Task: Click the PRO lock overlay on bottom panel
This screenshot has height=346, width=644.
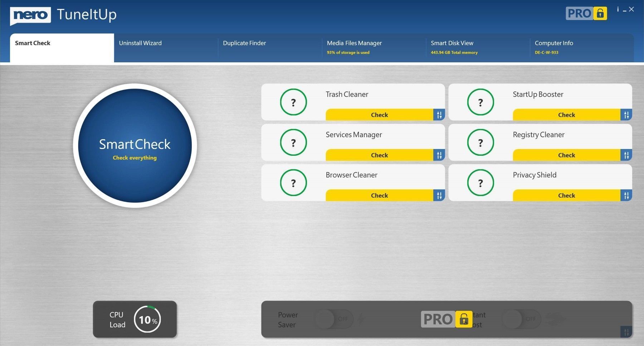Action: [447, 319]
